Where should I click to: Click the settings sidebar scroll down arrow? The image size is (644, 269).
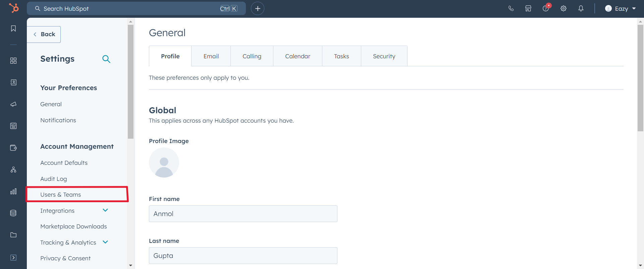(x=130, y=266)
